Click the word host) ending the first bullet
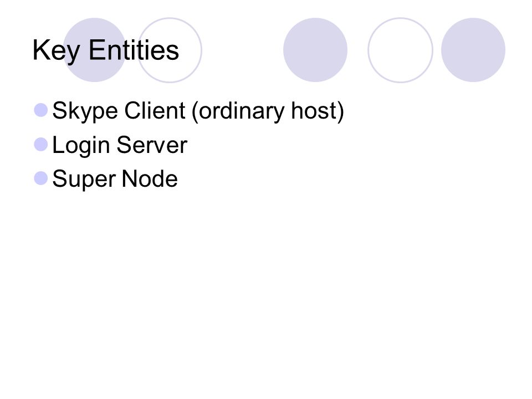The width and height of the screenshot is (532, 399). 318,111
